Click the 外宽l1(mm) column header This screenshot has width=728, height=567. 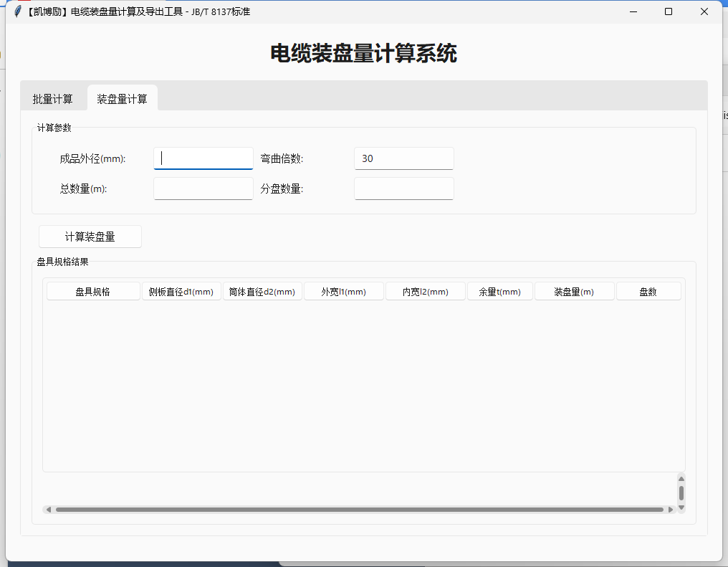pyautogui.click(x=344, y=290)
